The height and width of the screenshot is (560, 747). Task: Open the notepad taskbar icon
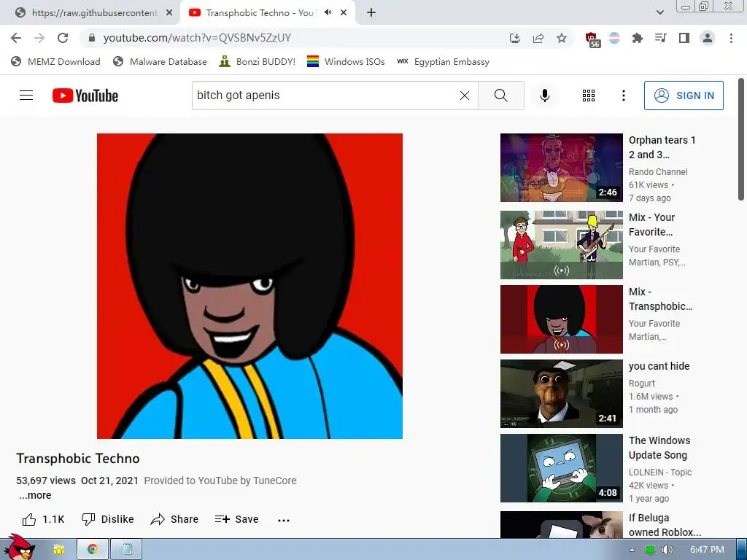point(127,550)
